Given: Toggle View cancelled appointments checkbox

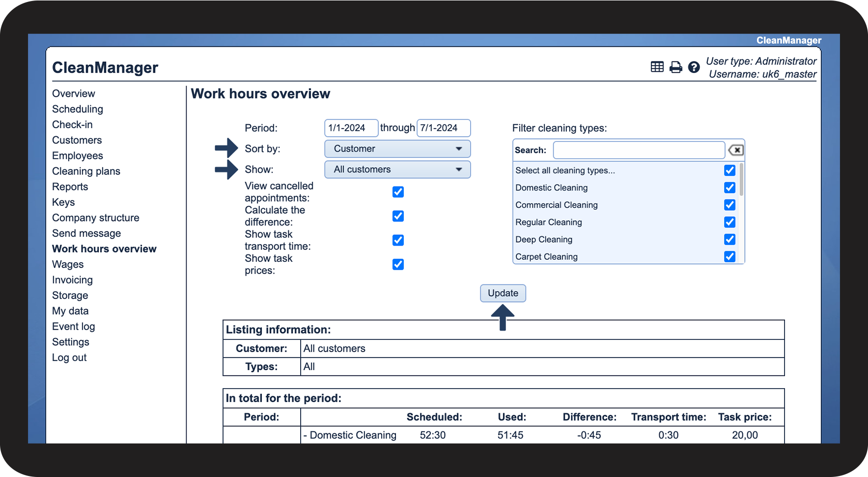Looking at the screenshot, I should click(398, 192).
